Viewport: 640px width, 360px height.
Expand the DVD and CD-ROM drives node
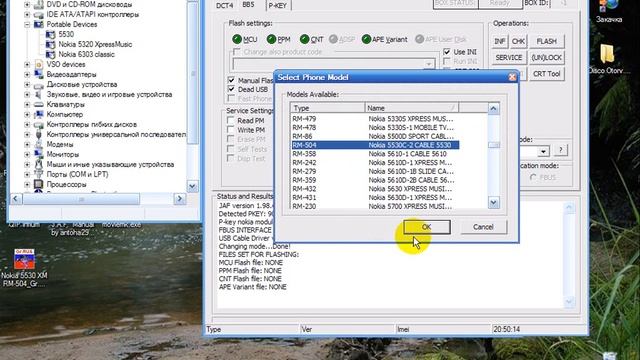(x=27, y=4)
